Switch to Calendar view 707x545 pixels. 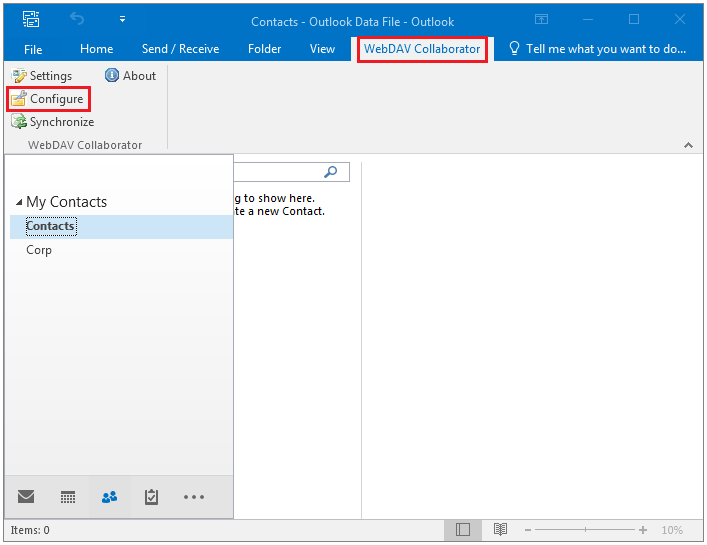[68, 497]
